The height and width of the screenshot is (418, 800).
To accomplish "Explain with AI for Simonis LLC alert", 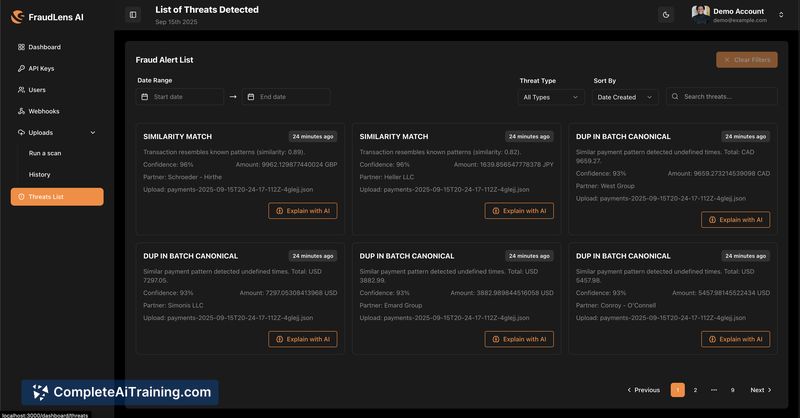I will [303, 339].
